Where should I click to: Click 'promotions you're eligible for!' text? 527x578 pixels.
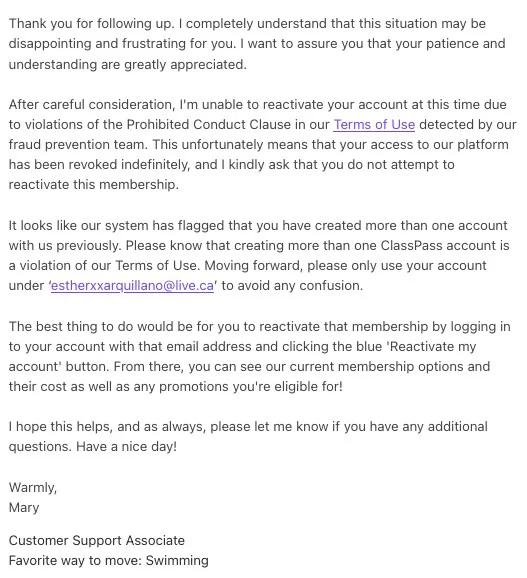pyautogui.click(x=251, y=387)
